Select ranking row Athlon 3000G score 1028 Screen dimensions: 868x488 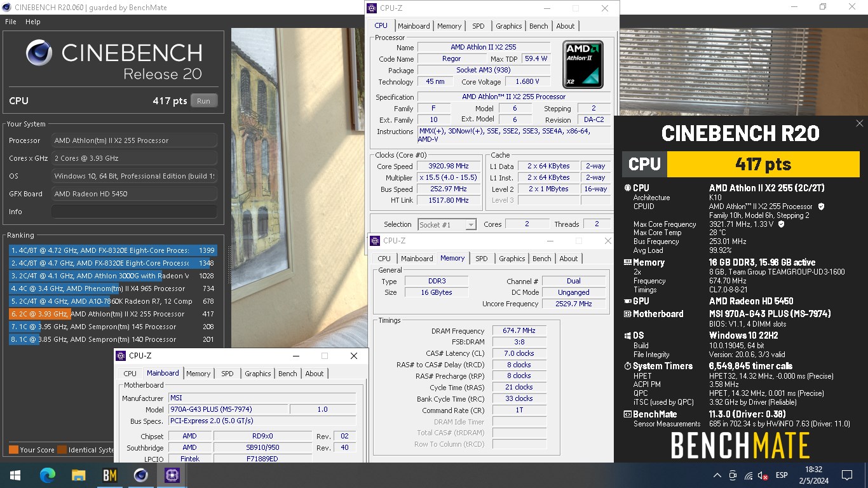coord(112,276)
